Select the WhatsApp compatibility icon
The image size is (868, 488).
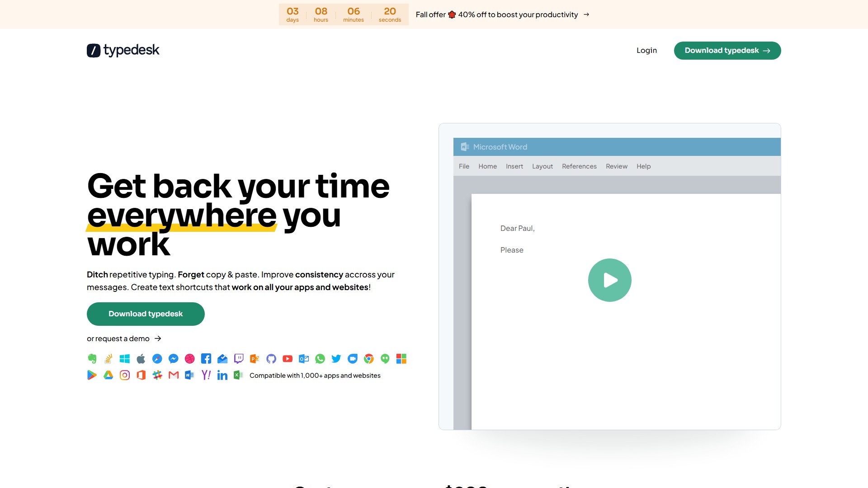coord(320,359)
